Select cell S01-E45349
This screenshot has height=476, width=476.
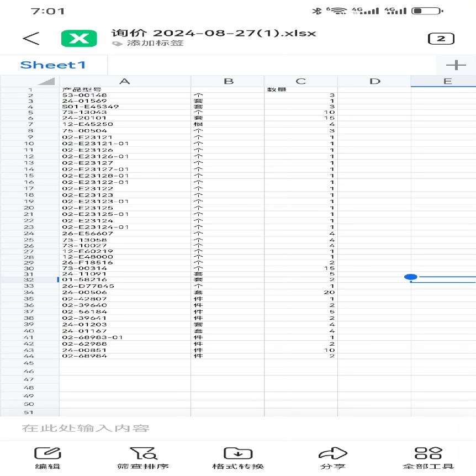(125, 107)
